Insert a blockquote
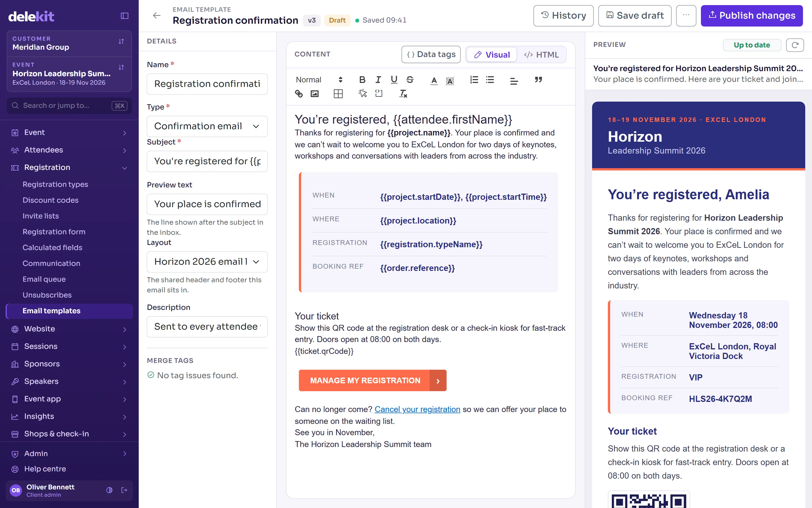This screenshot has height=508, width=812. click(x=538, y=80)
